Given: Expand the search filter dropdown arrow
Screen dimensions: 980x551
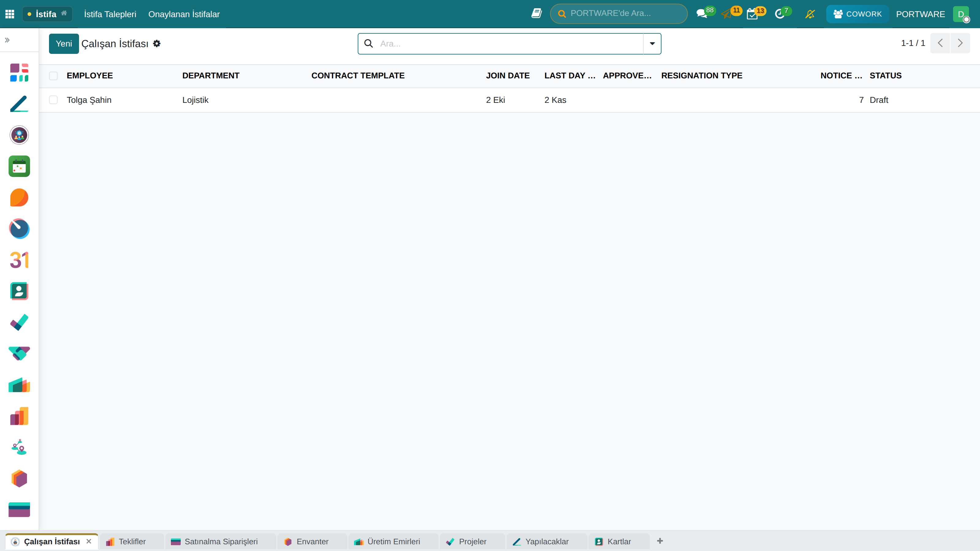Looking at the screenshot, I should point(652,44).
